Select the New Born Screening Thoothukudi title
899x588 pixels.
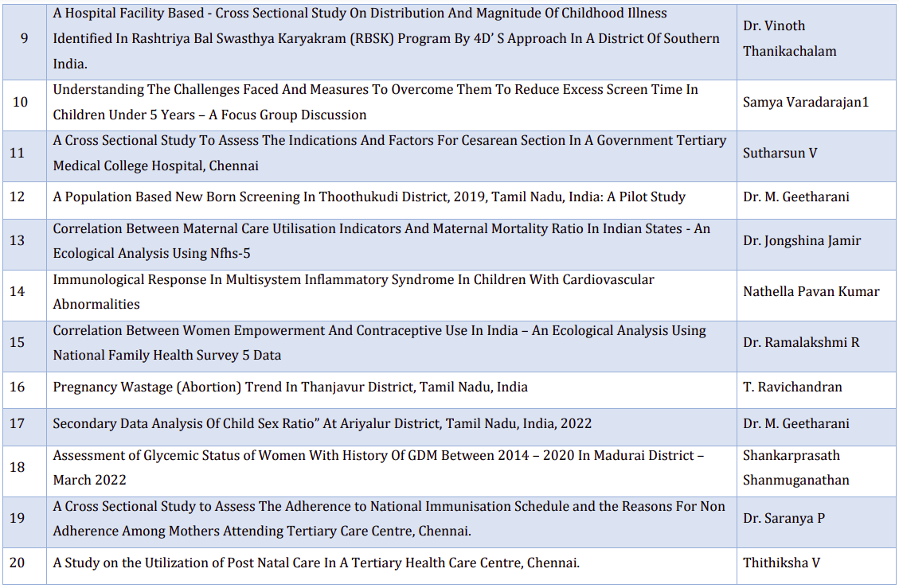pos(369,197)
